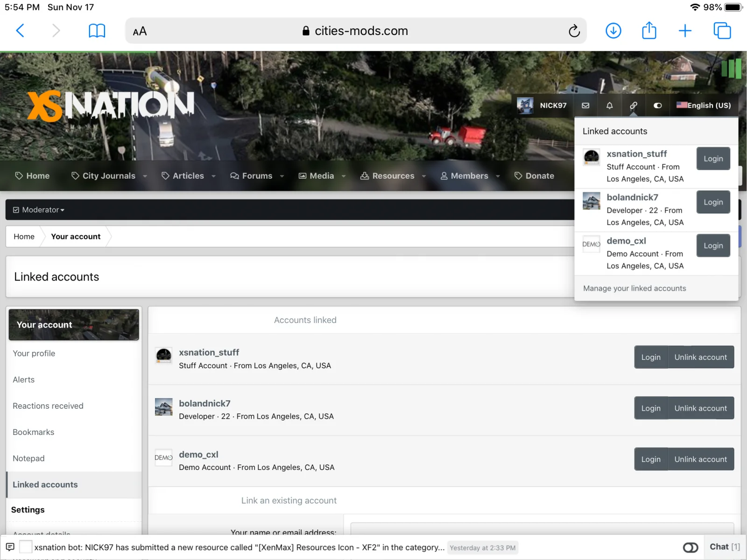Login to xsnation_stuff in main list
Viewport: 747px width, 560px height.
click(651, 357)
